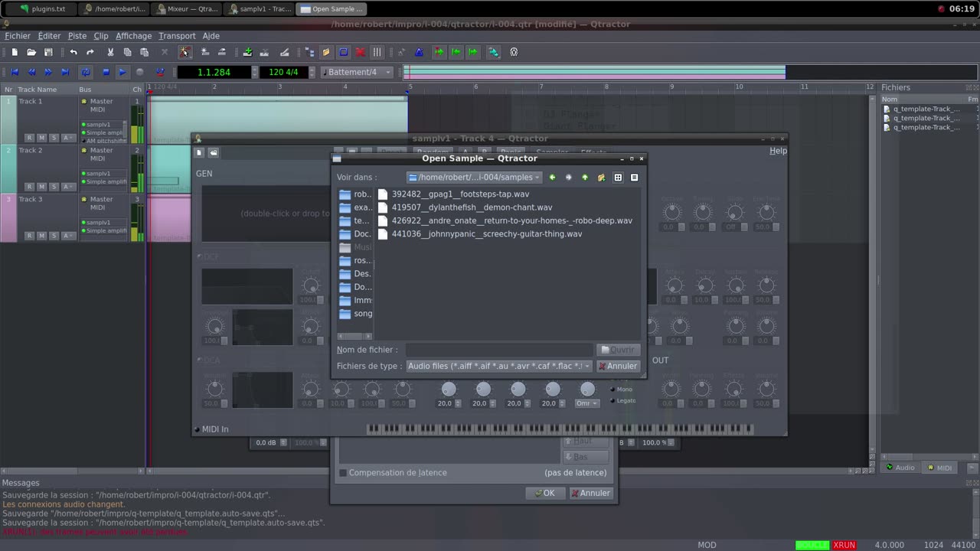The width and height of the screenshot is (980, 551).
Task: Click the Add track icon with green plus
Action: pos(247,52)
